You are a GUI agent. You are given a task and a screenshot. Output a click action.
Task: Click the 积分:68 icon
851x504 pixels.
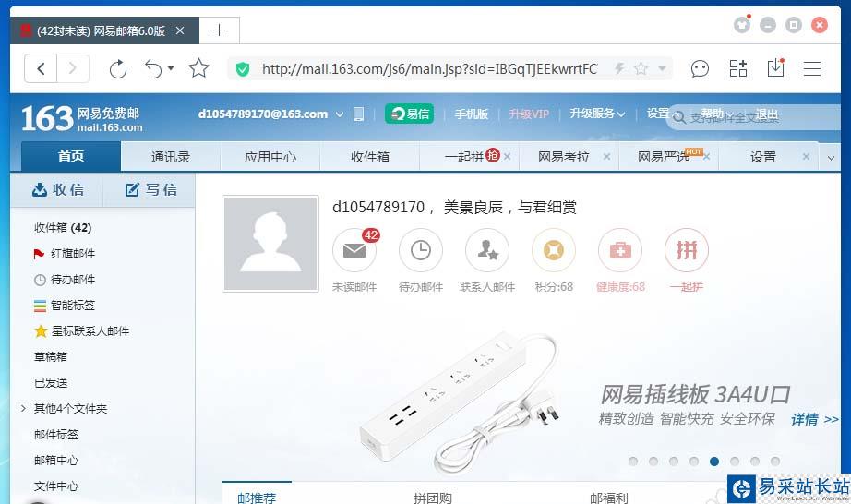[x=554, y=250]
